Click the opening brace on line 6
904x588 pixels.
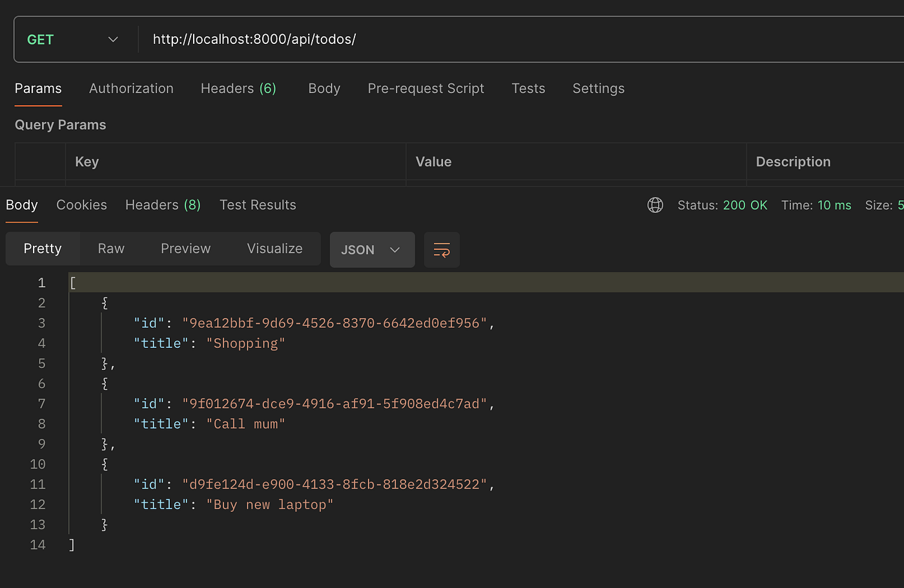click(x=105, y=383)
